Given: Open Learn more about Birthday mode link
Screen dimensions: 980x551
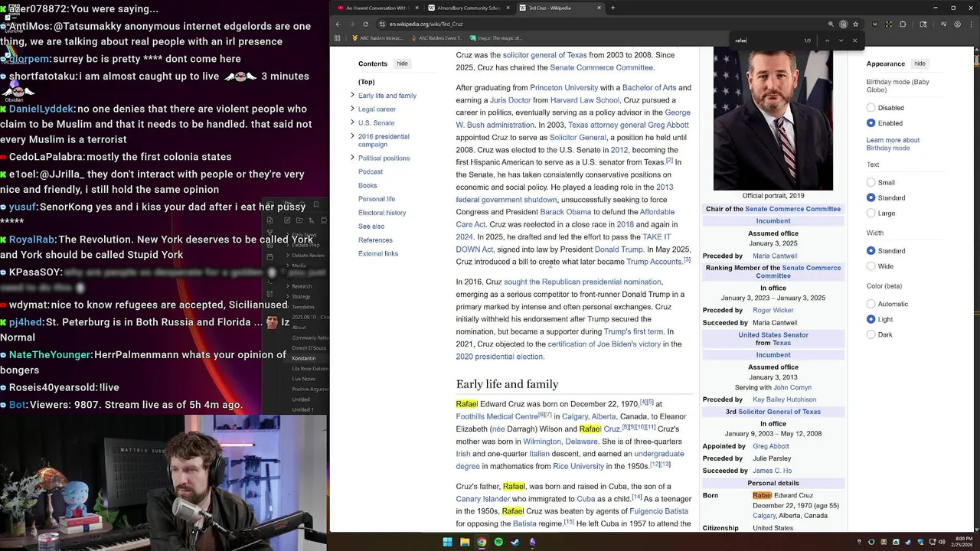Looking at the screenshot, I should tap(893, 144).
